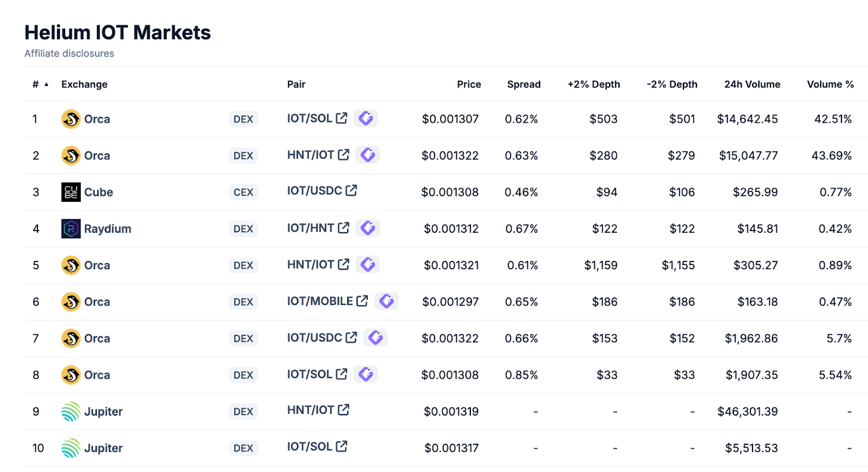The image size is (868, 472).
Task: Open IOT/USDC pair link in Cube row
Action: point(314,190)
